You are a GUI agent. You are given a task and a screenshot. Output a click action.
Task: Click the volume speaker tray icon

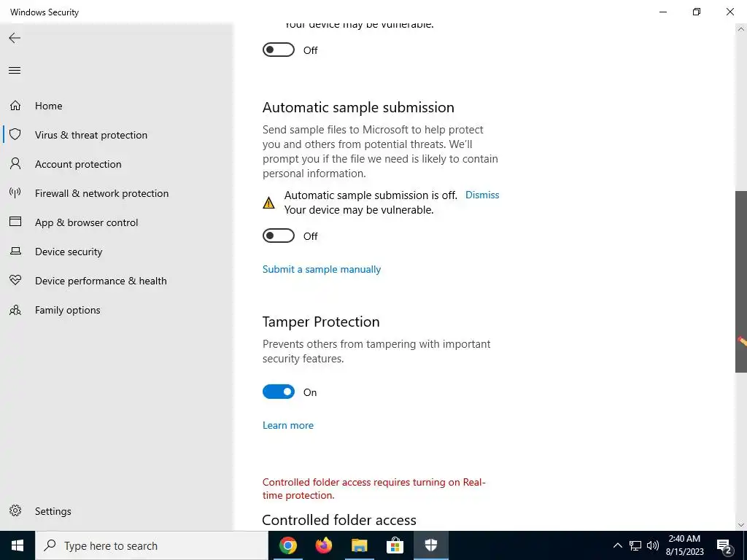click(x=653, y=545)
